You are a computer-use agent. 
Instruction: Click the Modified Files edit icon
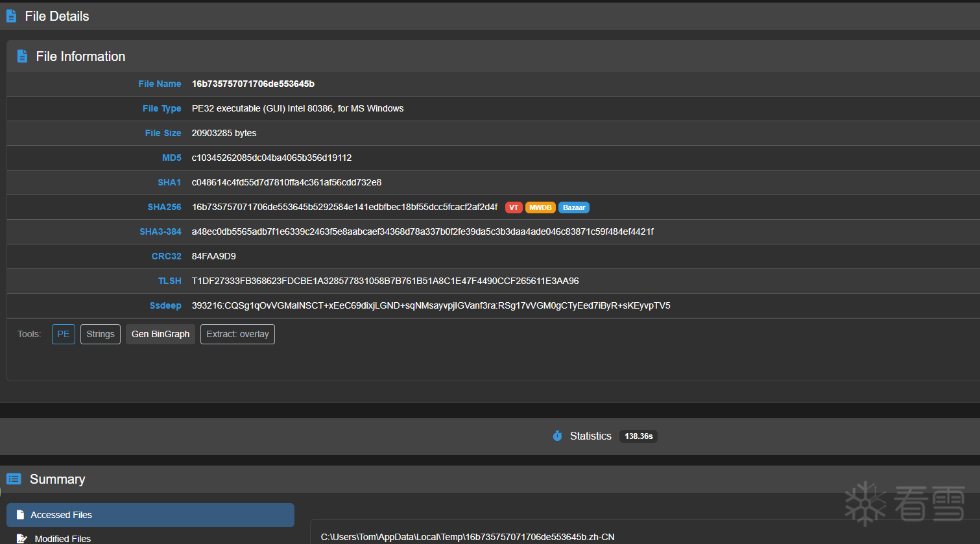point(21,539)
